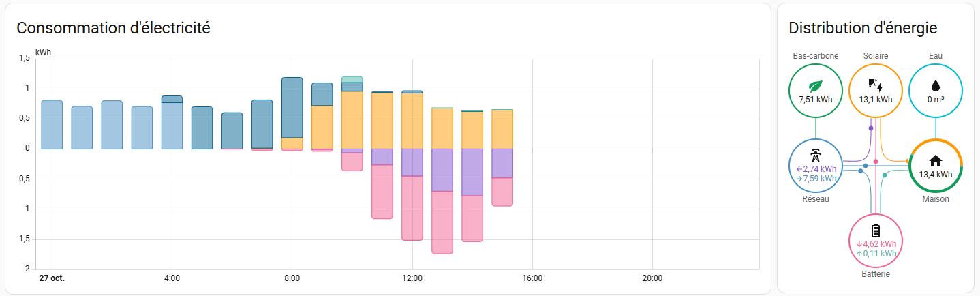This screenshot has width=980, height=296.
Task: Open the 13,1 kWh solar production value
Action: coord(876,100)
